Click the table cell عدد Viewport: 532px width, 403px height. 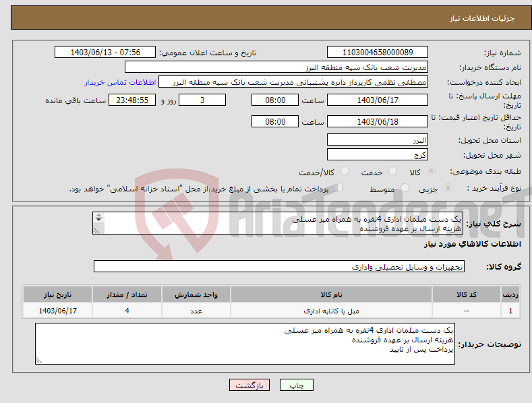point(196,311)
